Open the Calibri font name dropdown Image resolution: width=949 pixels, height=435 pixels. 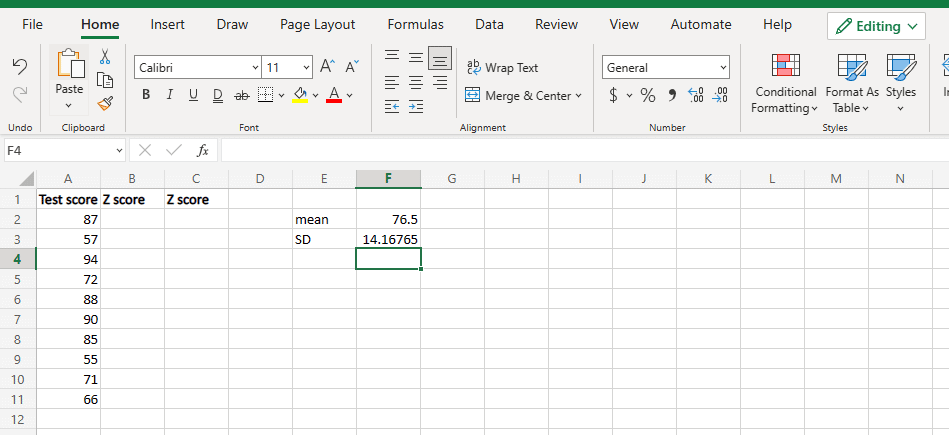[x=255, y=68]
